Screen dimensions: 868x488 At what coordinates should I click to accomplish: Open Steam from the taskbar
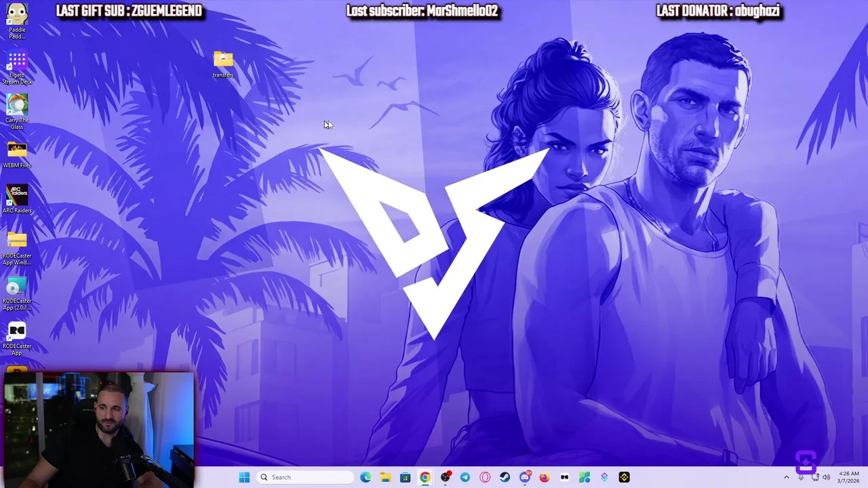[505, 477]
